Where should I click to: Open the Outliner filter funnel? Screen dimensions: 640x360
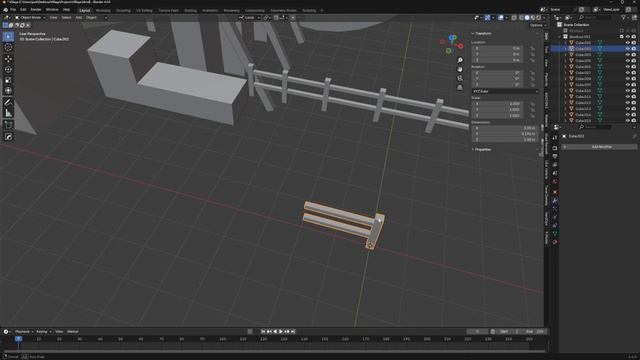(624, 18)
